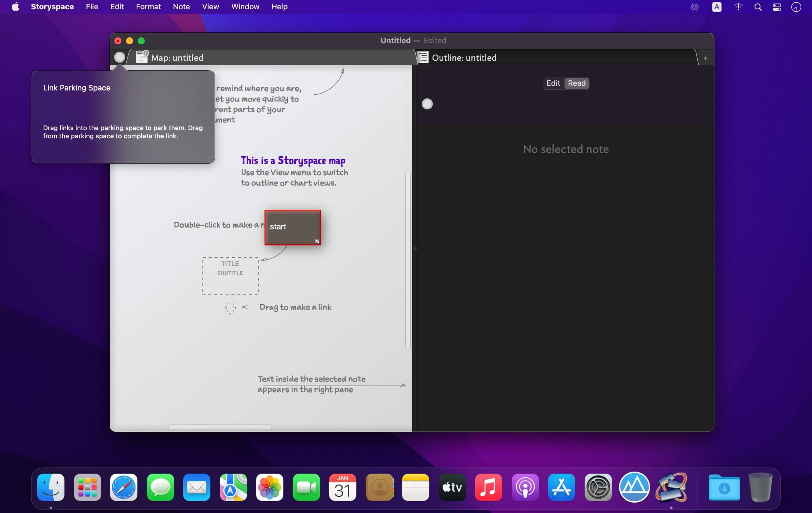Open the Format menu
Screen dimensions: 812x513
click(148, 7)
